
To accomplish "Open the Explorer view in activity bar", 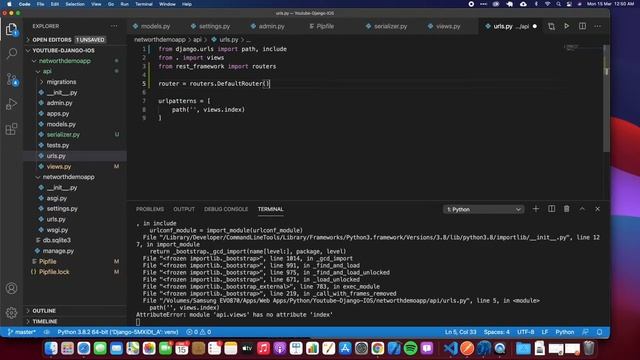I will pos(11,29).
